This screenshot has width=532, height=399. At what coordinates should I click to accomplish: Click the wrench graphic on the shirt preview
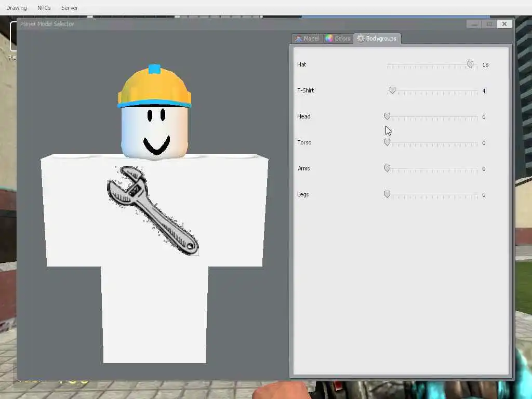153,210
